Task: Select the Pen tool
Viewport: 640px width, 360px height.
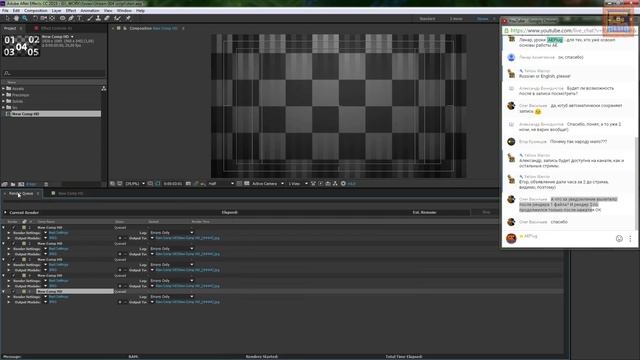Action: (x=71, y=18)
